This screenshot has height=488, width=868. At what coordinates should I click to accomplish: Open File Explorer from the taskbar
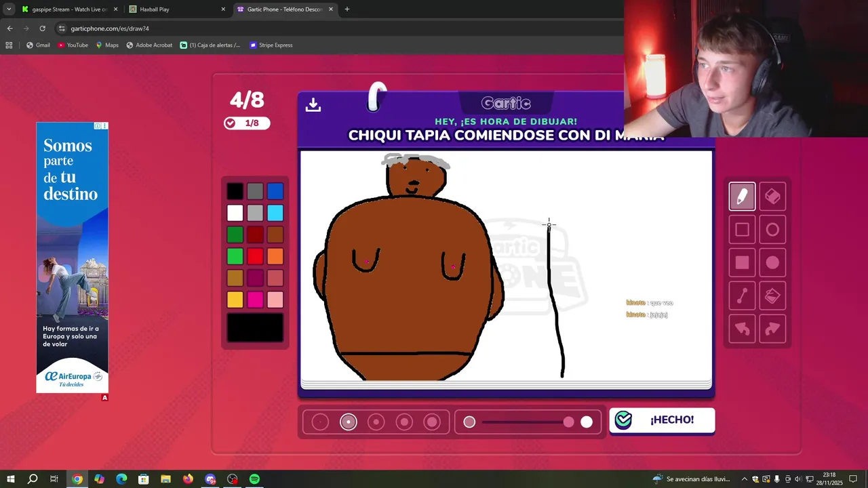165,479
